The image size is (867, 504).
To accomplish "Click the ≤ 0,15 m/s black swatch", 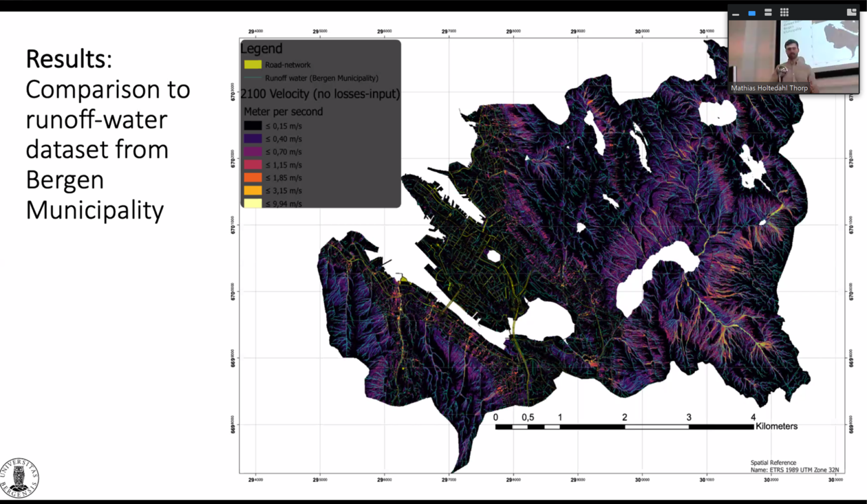I will pyautogui.click(x=253, y=126).
